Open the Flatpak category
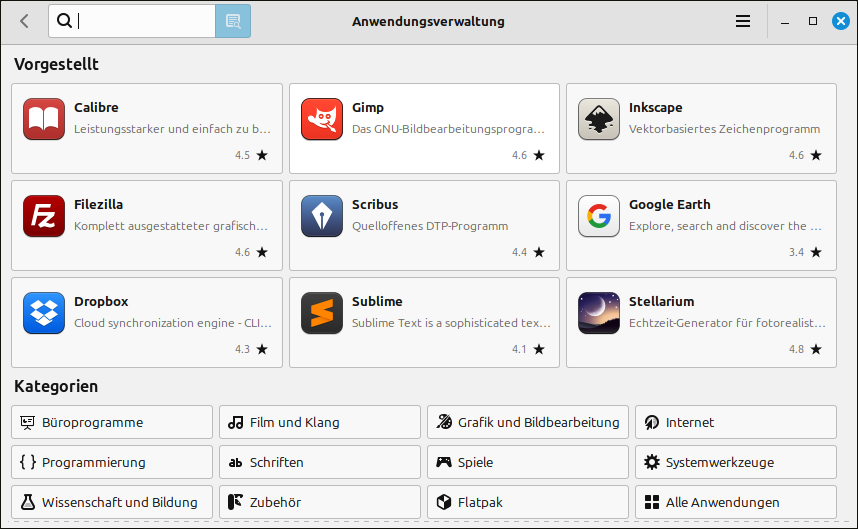 (527, 502)
